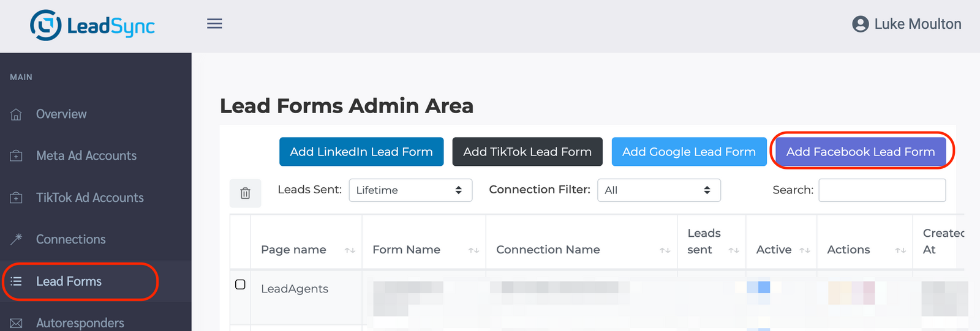Sort by Active column arrows
The width and height of the screenshot is (980, 331).
pos(805,250)
